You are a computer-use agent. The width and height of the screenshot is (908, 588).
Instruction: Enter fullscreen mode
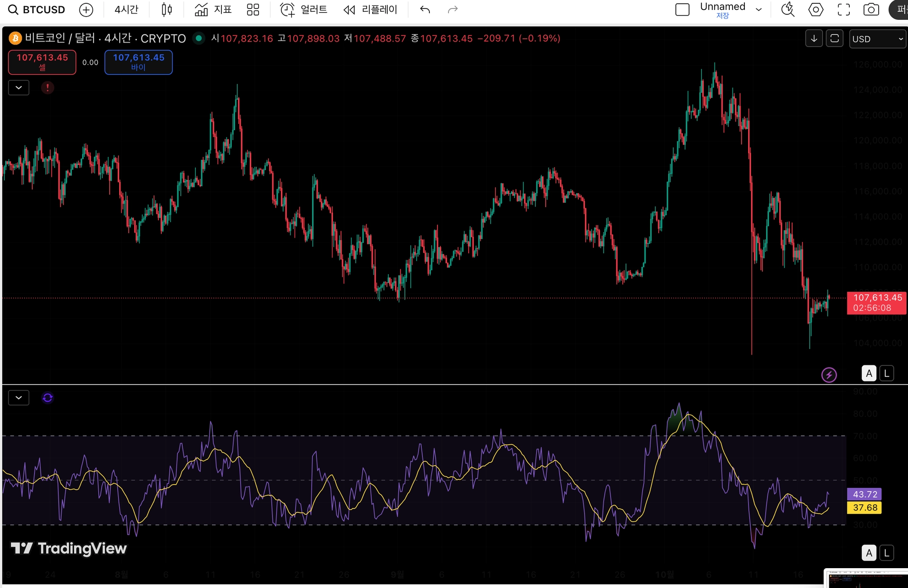[844, 9]
